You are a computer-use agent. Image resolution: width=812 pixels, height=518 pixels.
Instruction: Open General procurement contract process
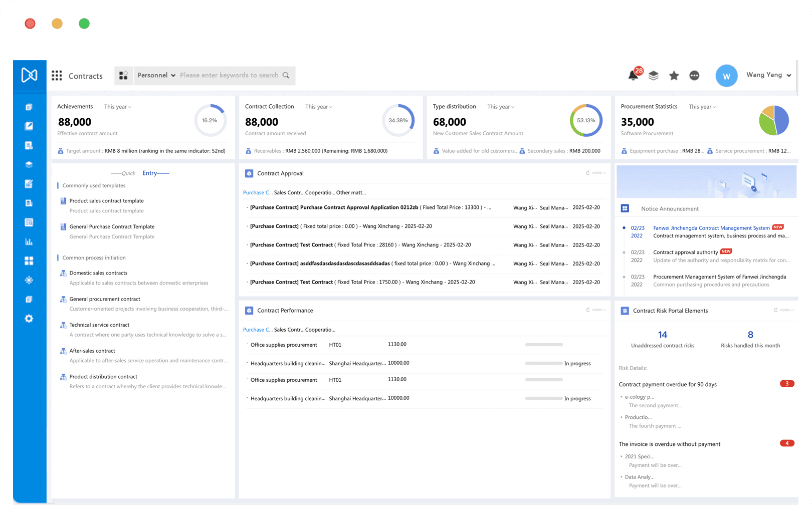click(105, 299)
